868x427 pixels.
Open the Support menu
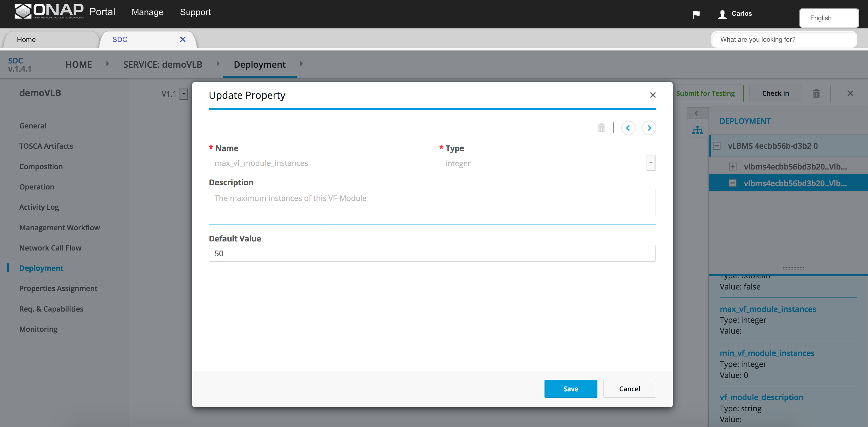[x=195, y=12]
